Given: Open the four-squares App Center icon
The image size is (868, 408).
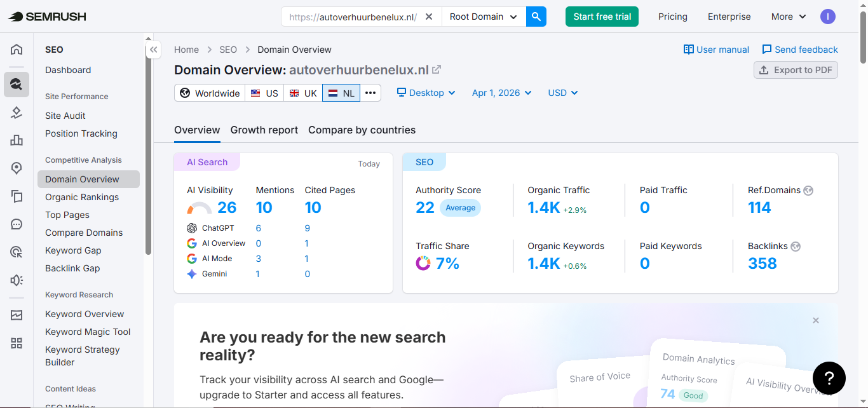Looking at the screenshot, I should (x=17, y=343).
